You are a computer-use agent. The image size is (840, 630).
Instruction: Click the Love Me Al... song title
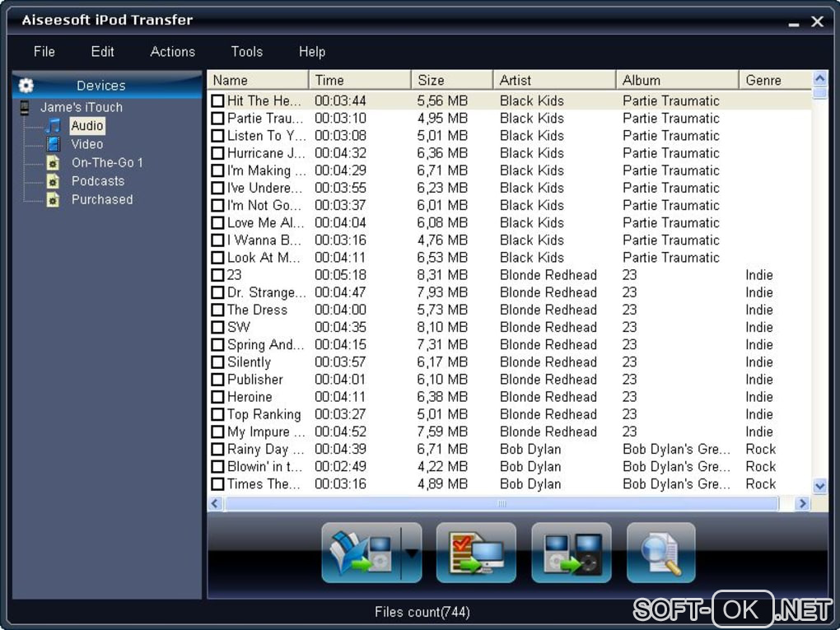(x=265, y=223)
